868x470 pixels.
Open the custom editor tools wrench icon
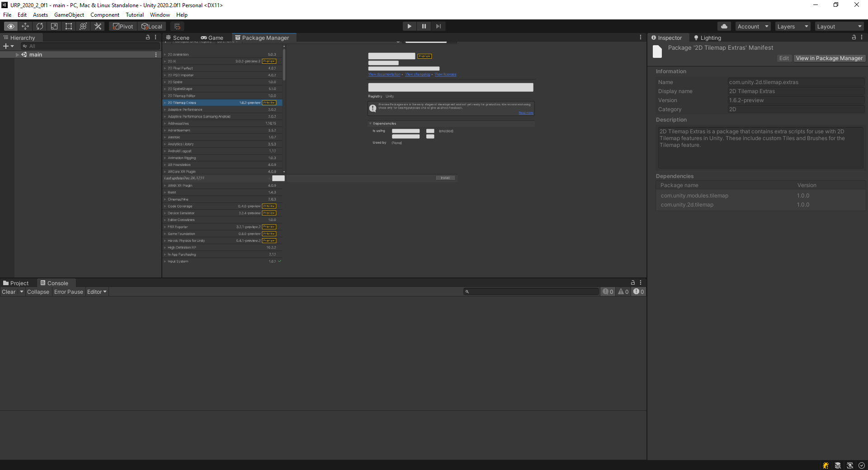98,26
